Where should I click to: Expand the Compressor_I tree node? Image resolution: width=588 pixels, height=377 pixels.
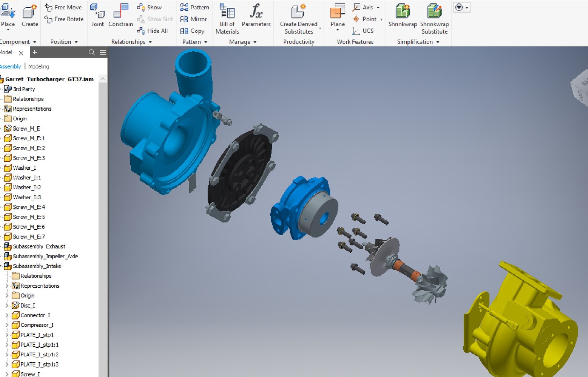click(7, 325)
